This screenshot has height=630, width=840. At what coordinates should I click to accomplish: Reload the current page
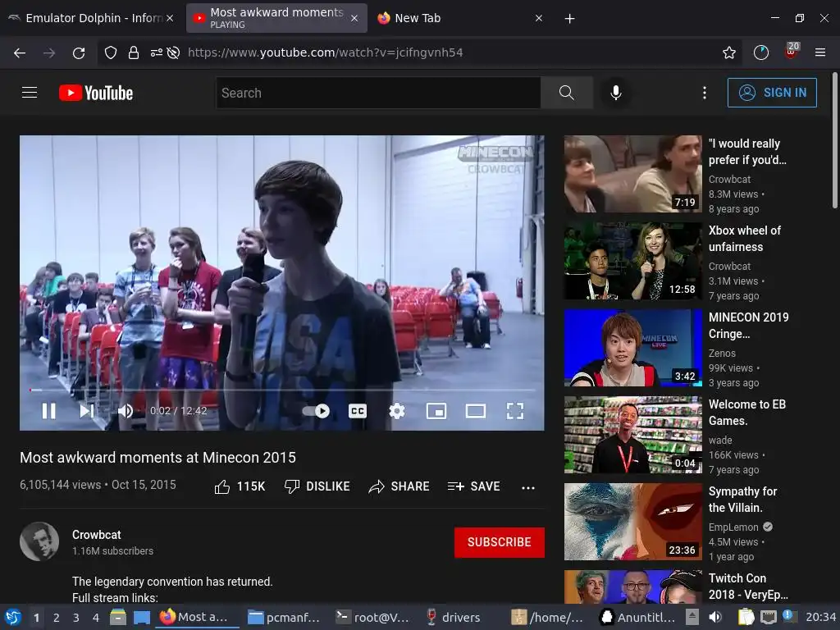79,52
